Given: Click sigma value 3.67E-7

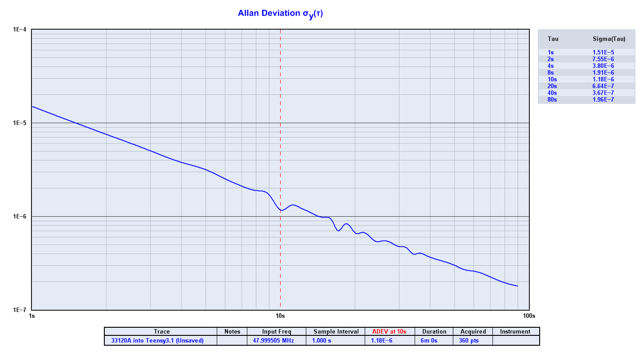Looking at the screenshot, I should pos(603,93).
